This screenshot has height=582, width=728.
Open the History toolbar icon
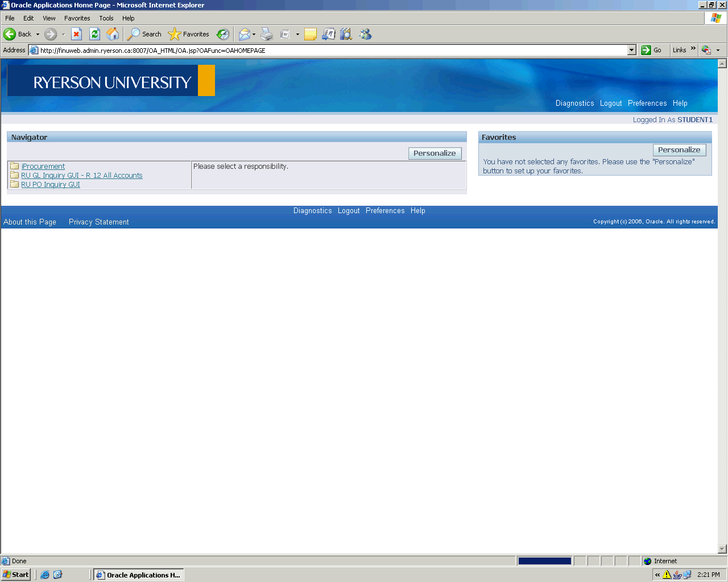(223, 34)
